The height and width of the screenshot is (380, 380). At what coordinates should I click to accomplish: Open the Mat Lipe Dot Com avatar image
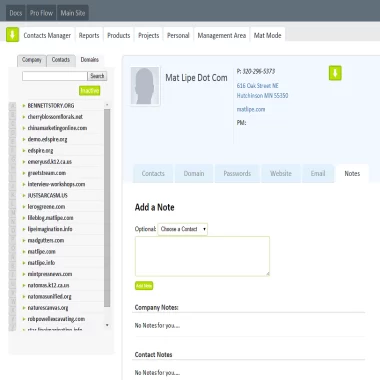click(x=145, y=86)
